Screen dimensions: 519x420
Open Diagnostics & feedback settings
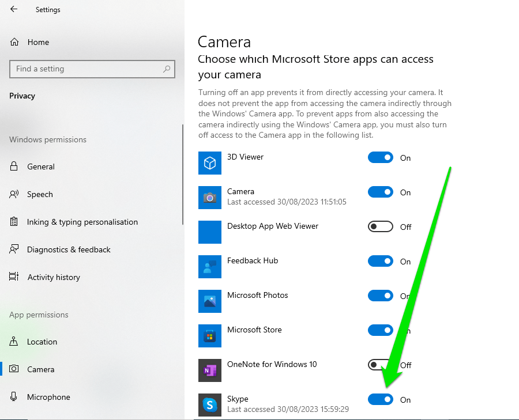click(x=91, y=249)
